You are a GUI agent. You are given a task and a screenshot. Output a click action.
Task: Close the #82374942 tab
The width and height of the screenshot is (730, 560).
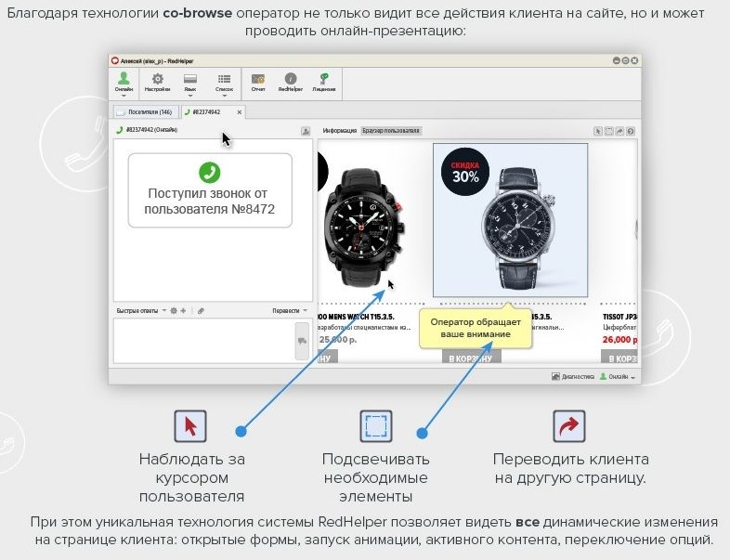[240, 112]
